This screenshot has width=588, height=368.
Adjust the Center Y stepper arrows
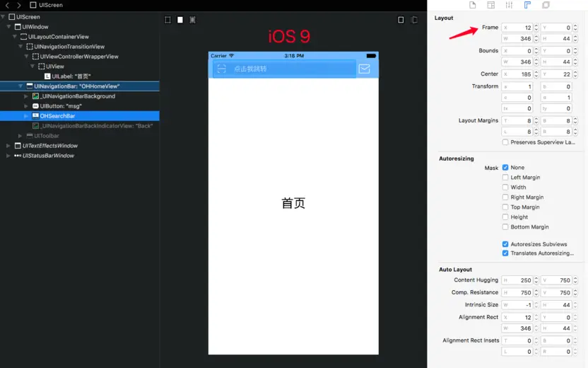pyautogui.click(x=575, y=74)
